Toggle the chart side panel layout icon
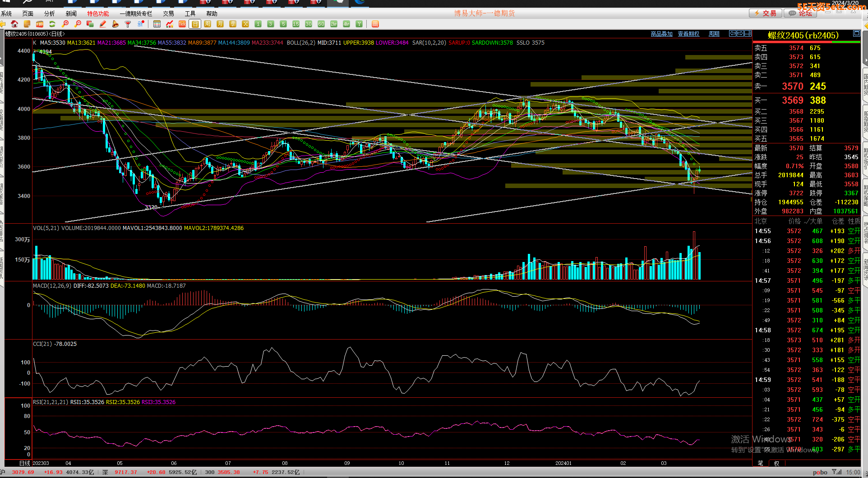Screen dimensions: 868x478 (x=748, y=34)
